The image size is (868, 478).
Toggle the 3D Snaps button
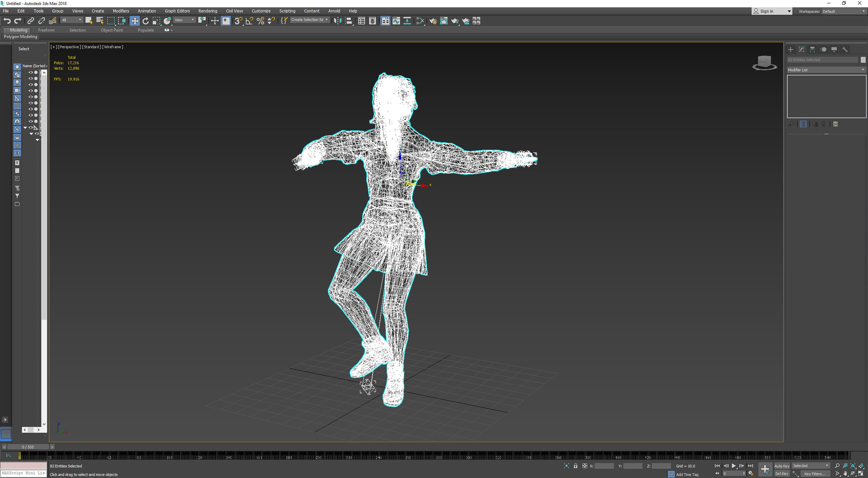[x=238, y=21]
